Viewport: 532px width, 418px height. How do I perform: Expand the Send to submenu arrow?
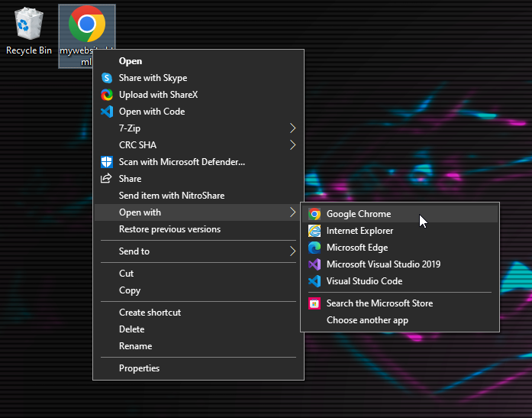tap(293, 251)
